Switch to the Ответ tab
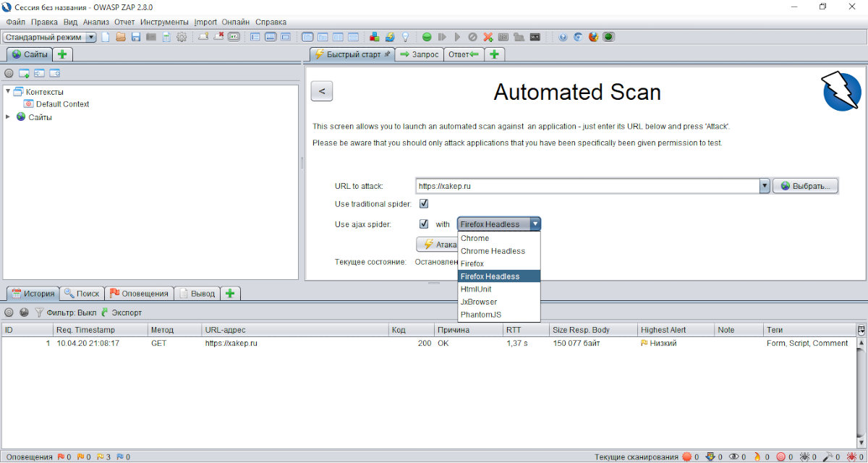The width and height of the screenshot is (868, 463). pyautogui.click(x=464, y=54)
